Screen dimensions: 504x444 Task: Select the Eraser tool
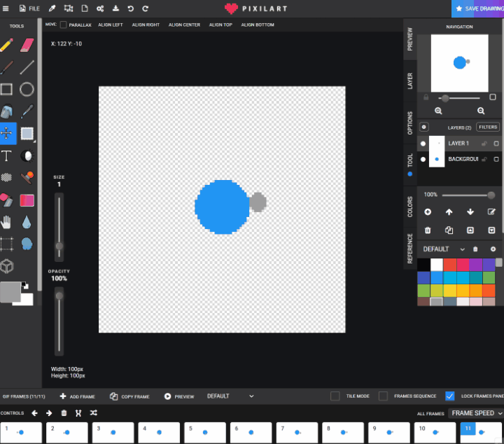pyautogui.click(x=27, y=45)
